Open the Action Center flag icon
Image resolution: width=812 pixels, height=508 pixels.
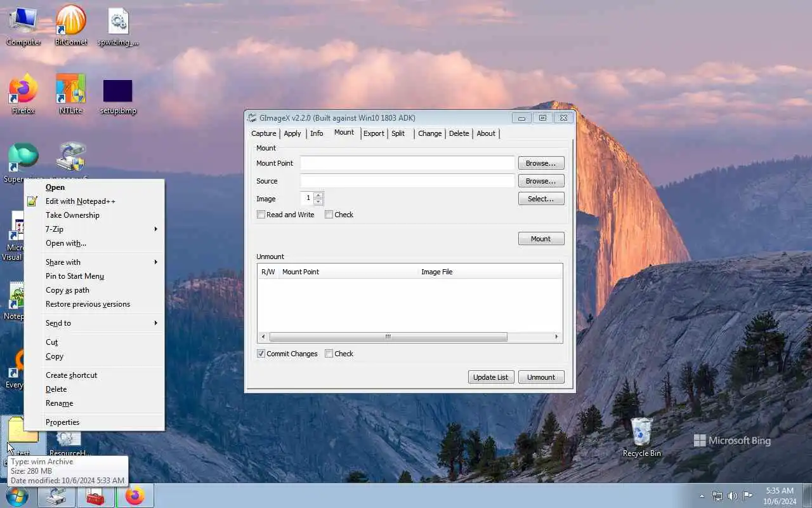pyautogui.click(x=748, y=496)
